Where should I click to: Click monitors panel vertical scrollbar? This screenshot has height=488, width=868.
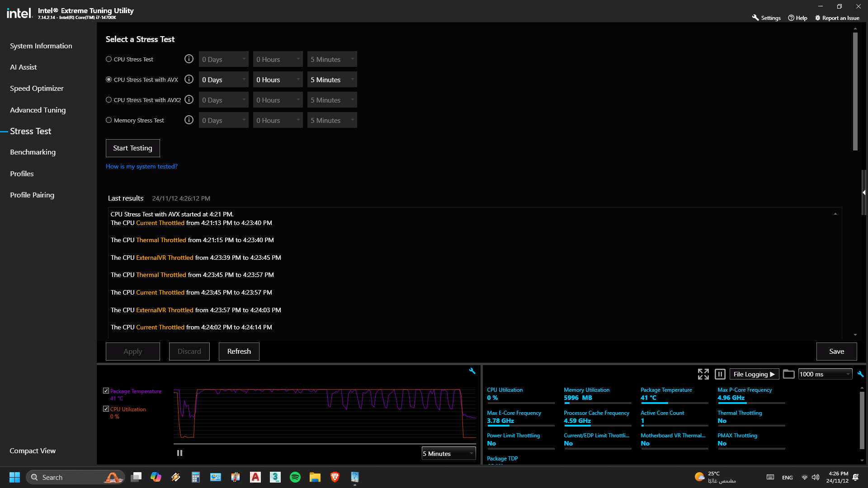(862, 420)
